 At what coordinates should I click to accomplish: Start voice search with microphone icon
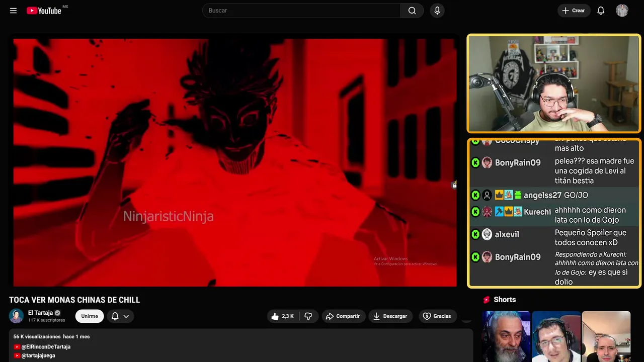tap(437, 11)
